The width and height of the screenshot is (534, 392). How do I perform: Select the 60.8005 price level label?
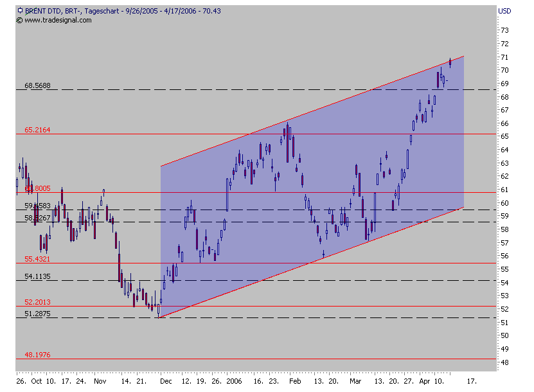coord(37,188)
